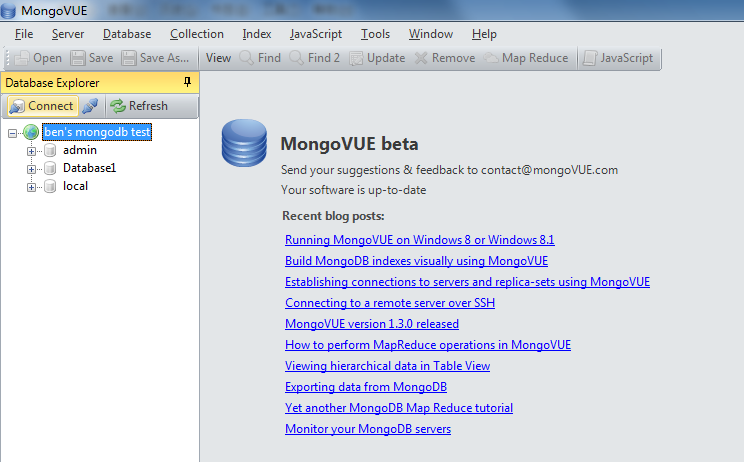Click the Save As... toolbar button
This screenshot has height=462, width=744.
tap(155, 58)
